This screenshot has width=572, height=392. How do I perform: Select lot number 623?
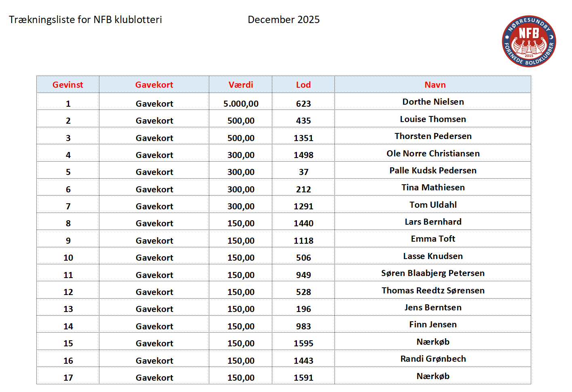[303, 104]
